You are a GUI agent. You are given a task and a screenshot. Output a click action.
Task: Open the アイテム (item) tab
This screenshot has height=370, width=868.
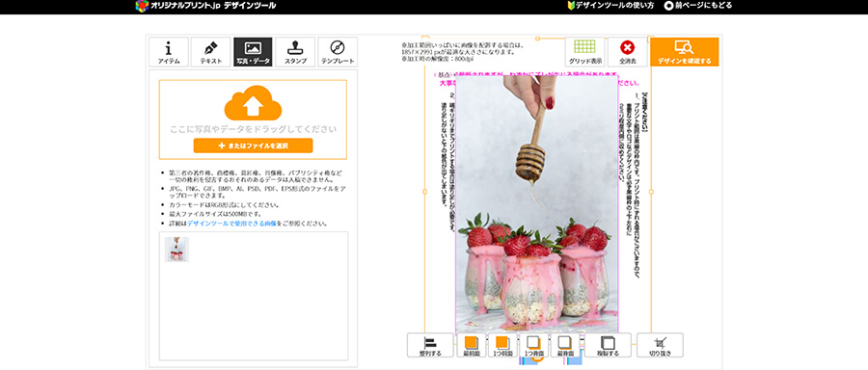(169, 52)
